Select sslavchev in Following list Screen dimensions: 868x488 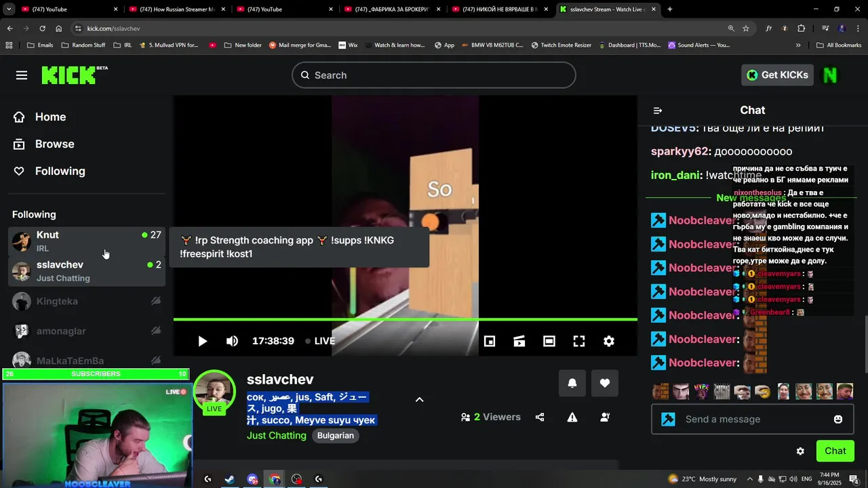(87, 271)
